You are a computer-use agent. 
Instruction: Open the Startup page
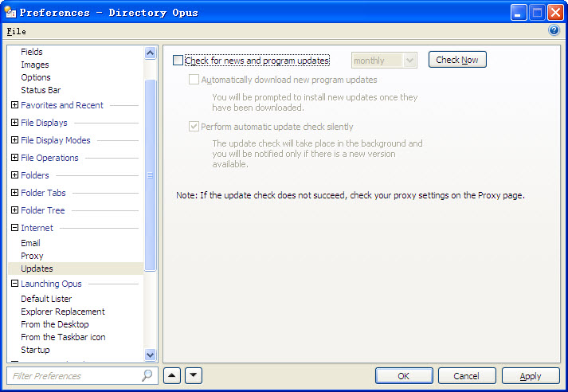[x=35, y=350]
